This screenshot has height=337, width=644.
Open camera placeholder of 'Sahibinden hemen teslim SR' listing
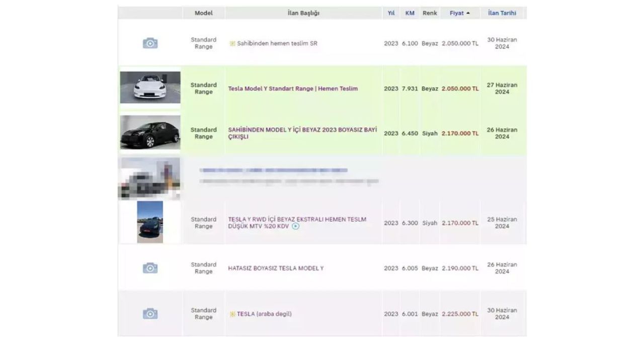(x=150, y=43)
